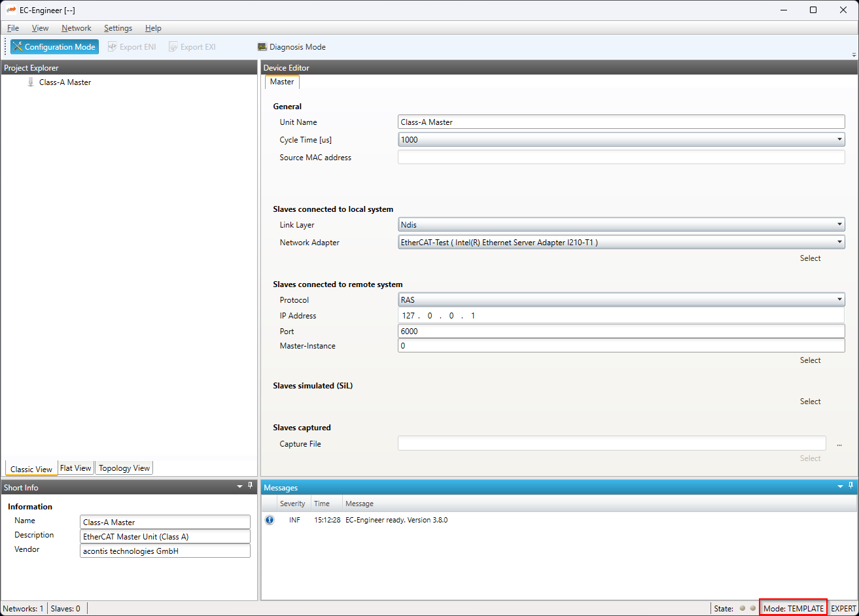859x616 pixels.
Task: Open the Messages panel options arrow
Action: tap(840, 487)
